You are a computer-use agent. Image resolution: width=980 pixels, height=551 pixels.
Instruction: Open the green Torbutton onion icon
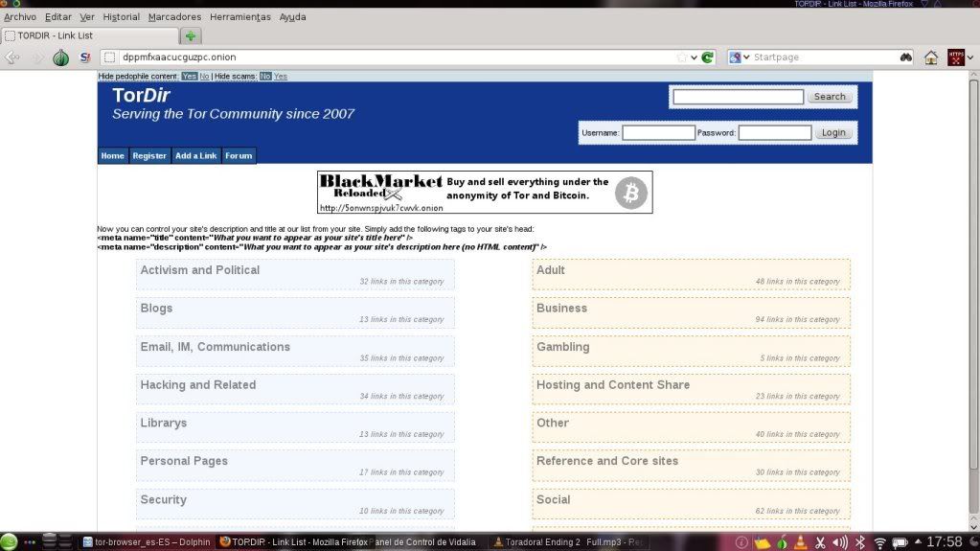pyautogui.click(x=60, y=57)
